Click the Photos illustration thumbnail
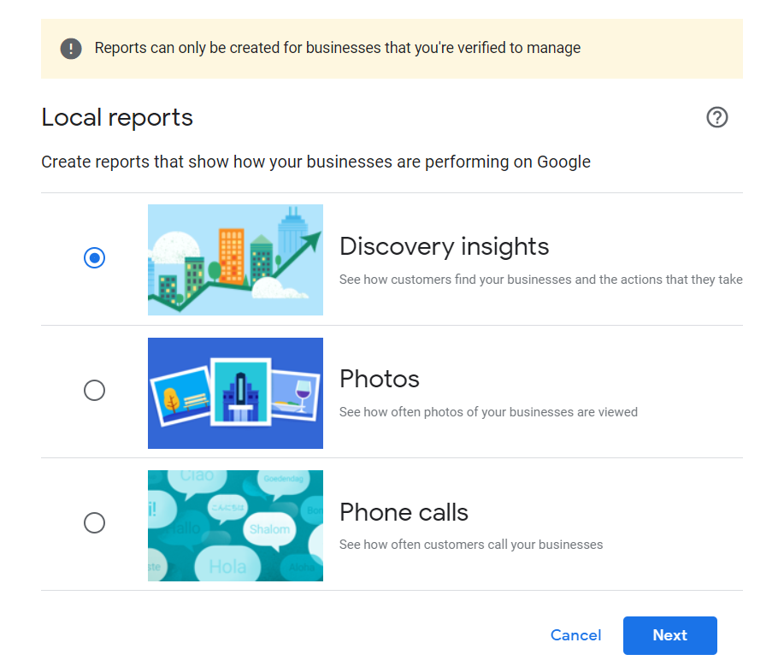The height and width of the screenshot is (672, 784). coord(235,393)
